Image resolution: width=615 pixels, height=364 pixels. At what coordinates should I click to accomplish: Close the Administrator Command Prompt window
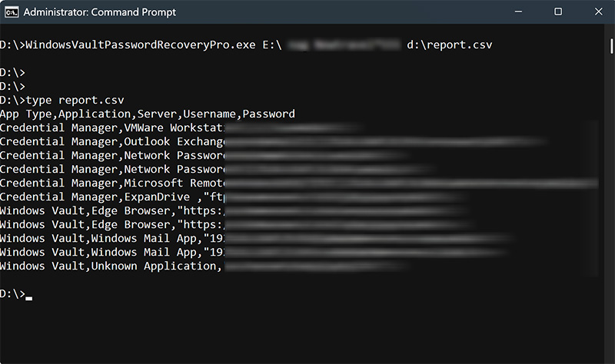point(595,12)
